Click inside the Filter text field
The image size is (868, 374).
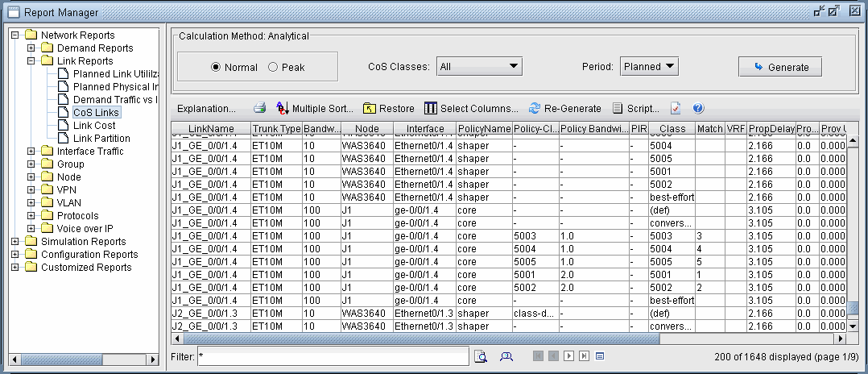332,355
